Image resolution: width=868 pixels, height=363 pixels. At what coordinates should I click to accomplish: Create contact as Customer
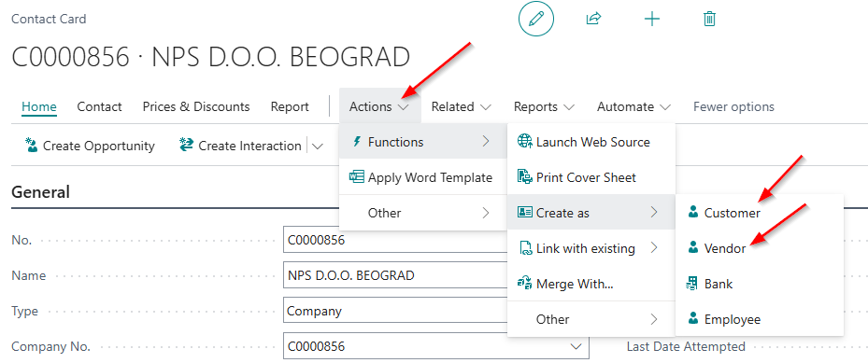click(x=760, y=213)
